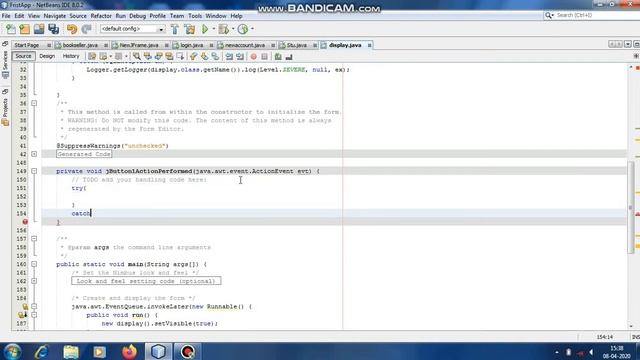Toggle INS insert mode in status bar

click(x=636, y=337)
